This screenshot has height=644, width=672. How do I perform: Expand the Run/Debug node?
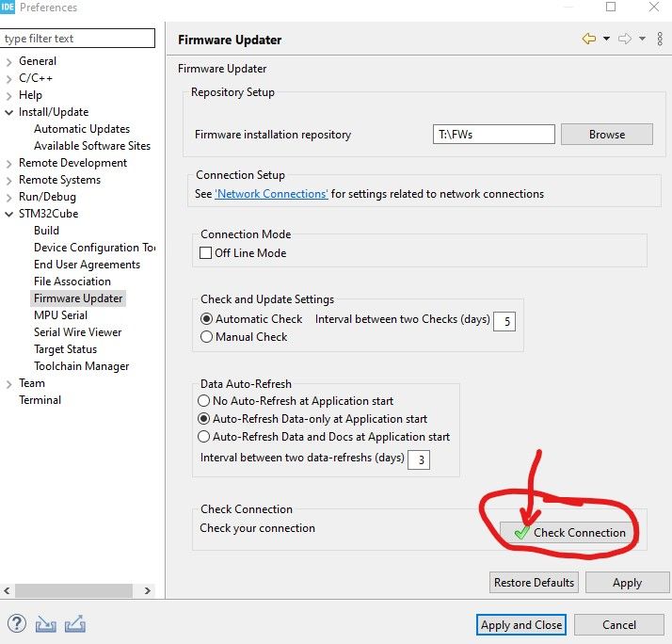[x=8, y=198]
